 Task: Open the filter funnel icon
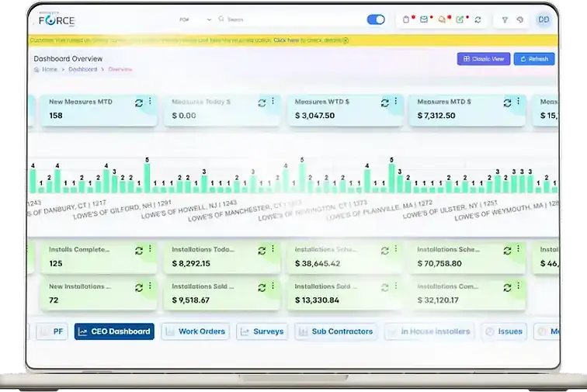point(505,20)
